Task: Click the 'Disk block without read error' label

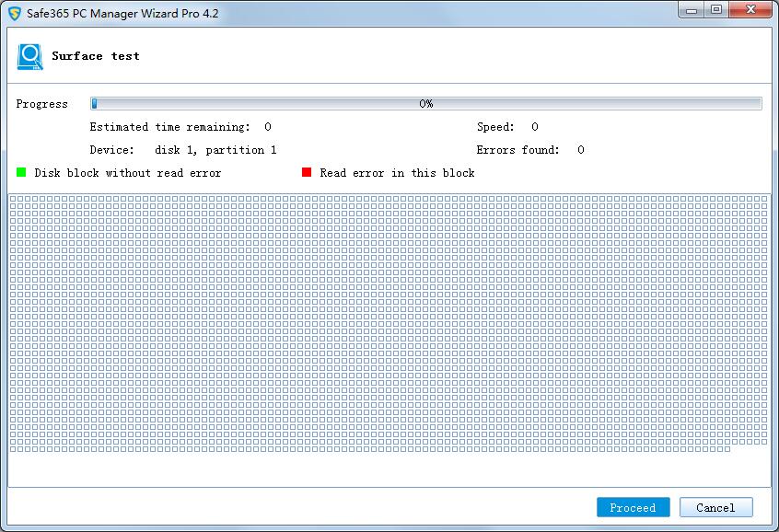Action: (127, 173)
